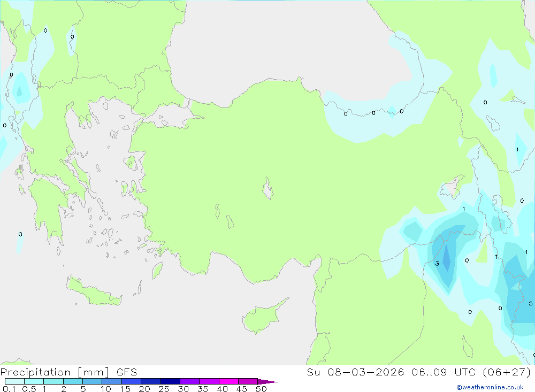Click the '15' legend value label
This screenshot has width=535, height=392.
(x=125, y=389)
